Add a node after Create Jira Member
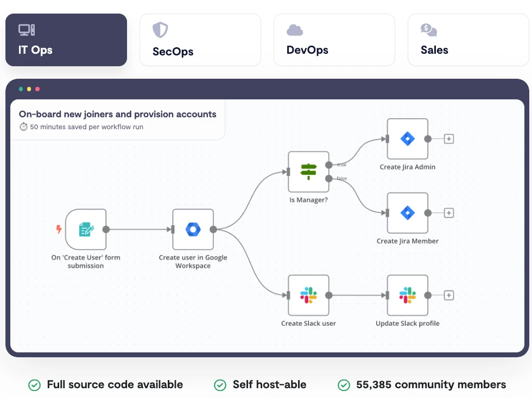 [x=449, y=213]
